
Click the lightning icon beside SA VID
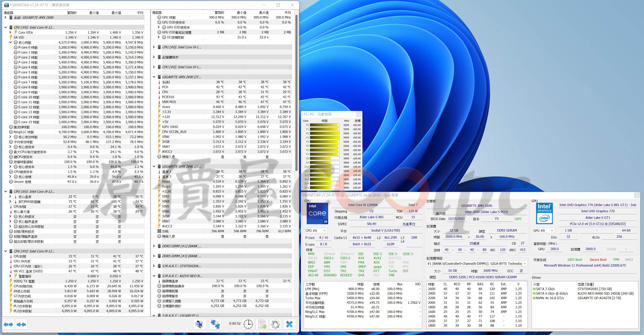(11, 37)
